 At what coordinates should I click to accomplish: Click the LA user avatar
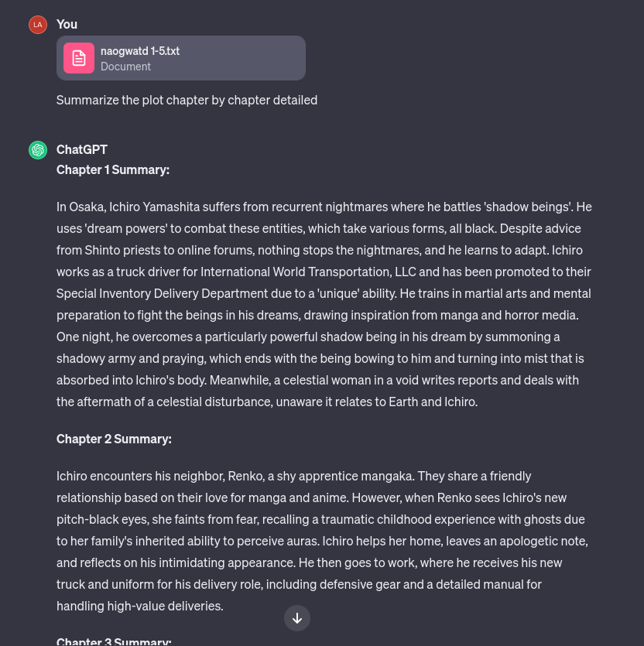38,25
